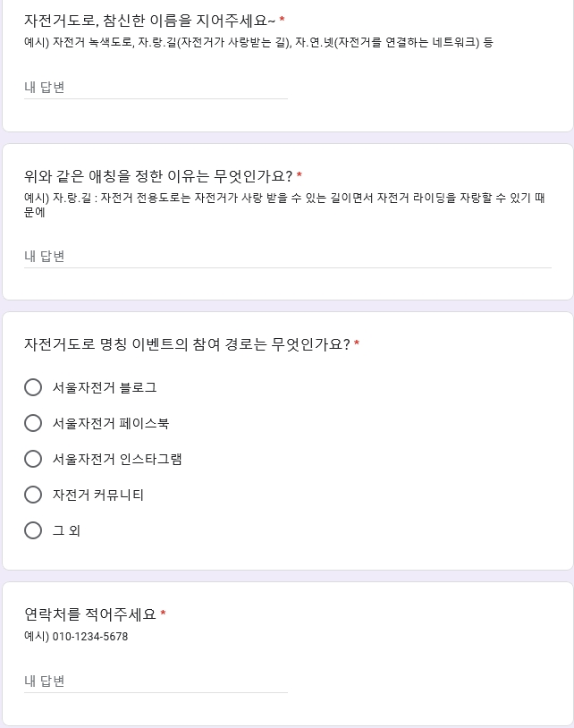Select the 서울자전거 블로그 radio button
The width and height of the screenshot is (574, 728).
click(33, 387)
